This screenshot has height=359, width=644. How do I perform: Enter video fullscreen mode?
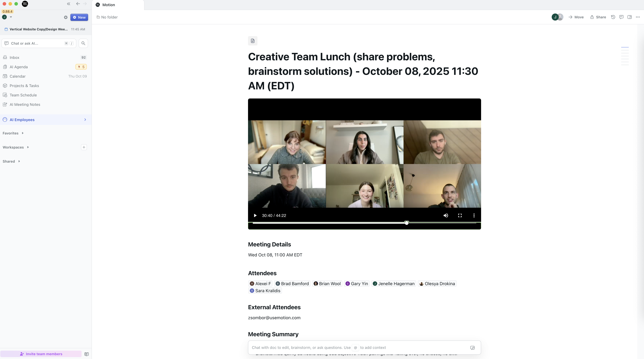(x=460, y=215)
